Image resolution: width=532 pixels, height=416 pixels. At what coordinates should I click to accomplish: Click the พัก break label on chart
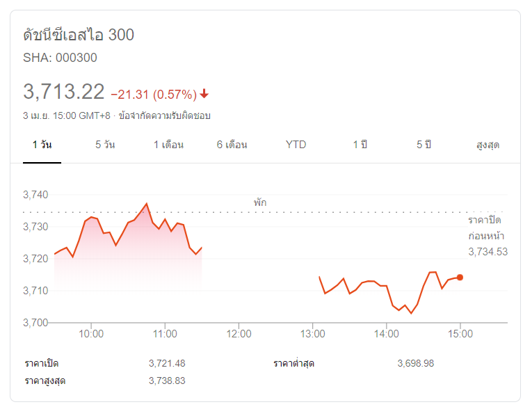coord(260,202)
